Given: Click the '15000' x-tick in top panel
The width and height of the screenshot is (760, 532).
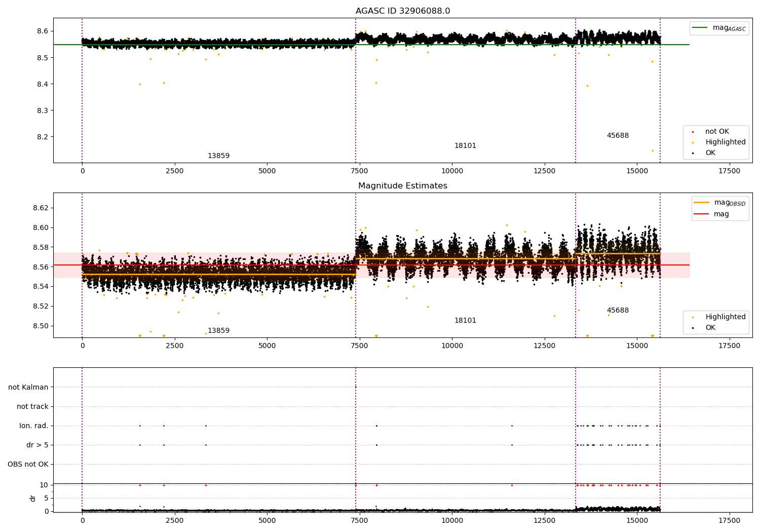Looking at the screenshot, I should [637, 171].
